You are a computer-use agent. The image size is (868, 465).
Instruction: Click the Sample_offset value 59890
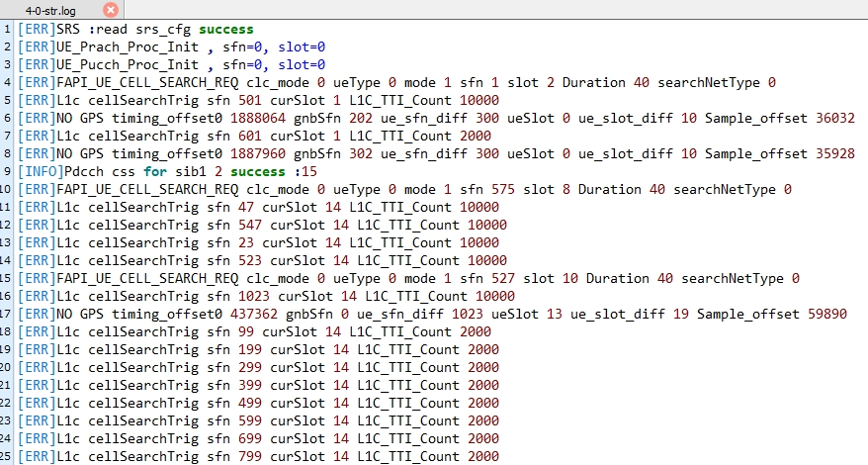click(x=827, y=314)
